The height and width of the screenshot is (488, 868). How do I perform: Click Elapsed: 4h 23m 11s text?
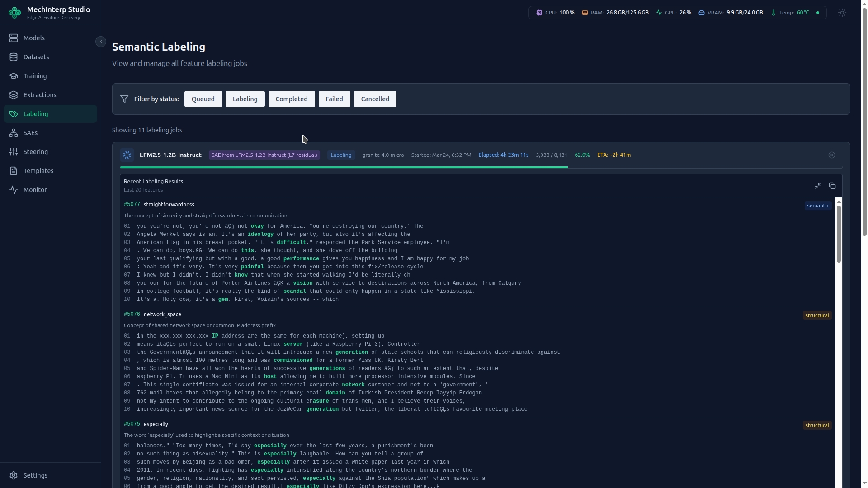pos(504,155)
